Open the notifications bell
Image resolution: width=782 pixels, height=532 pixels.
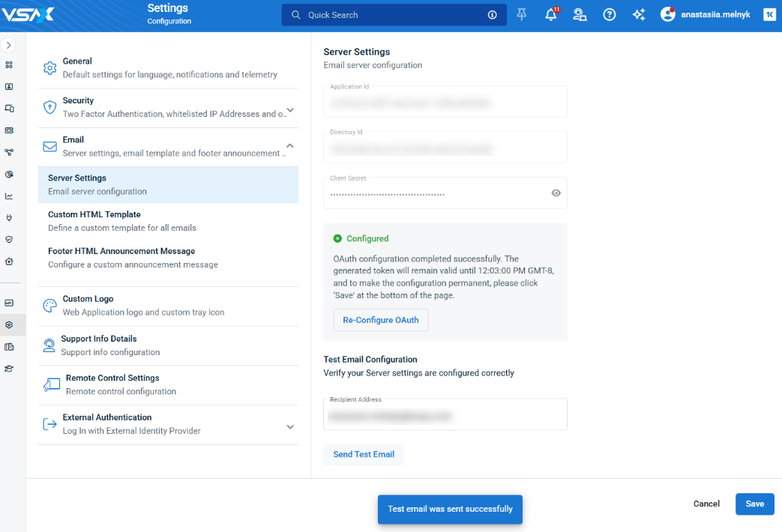551,15
